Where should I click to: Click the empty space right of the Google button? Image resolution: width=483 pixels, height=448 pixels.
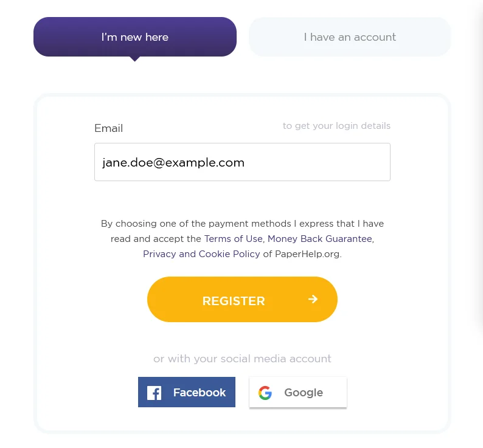(x=395, y=393)
